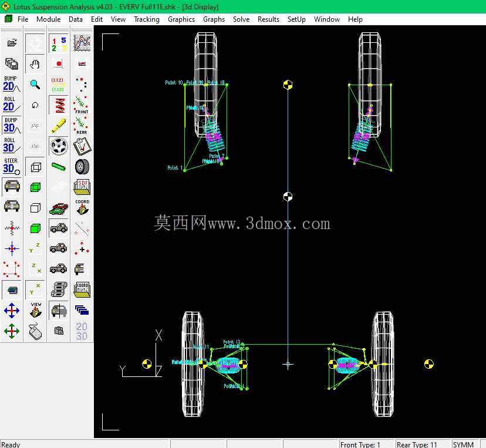Click the green transparent cube icon
The width and height of the screenshot is (486, 448).
(x=35, y=187)
